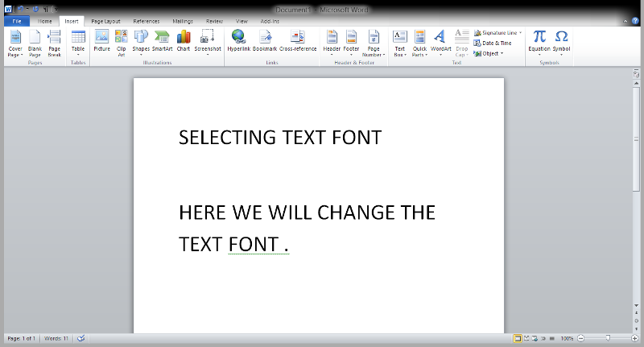Open the Header dropdown
This screenshot has height=347, width=644.
point(332,43)
